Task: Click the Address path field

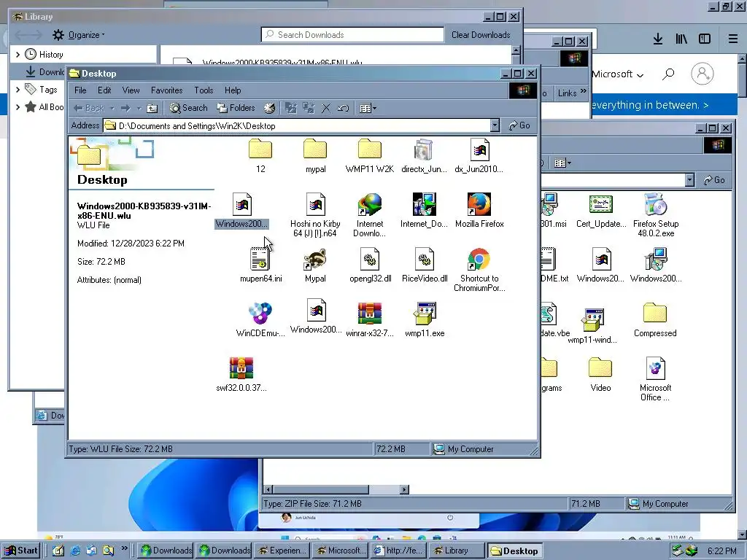Action: tap(298, 125)
